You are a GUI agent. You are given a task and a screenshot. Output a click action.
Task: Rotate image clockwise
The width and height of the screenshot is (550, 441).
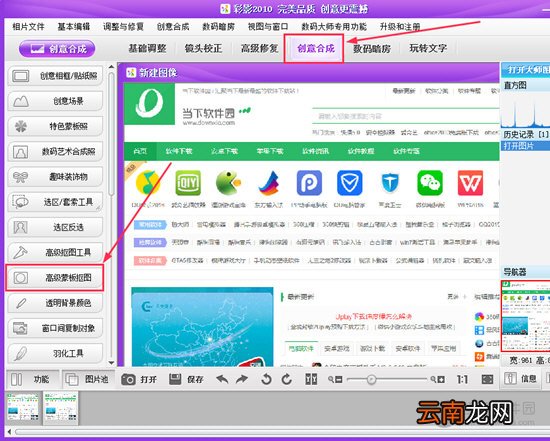(287, 379)
